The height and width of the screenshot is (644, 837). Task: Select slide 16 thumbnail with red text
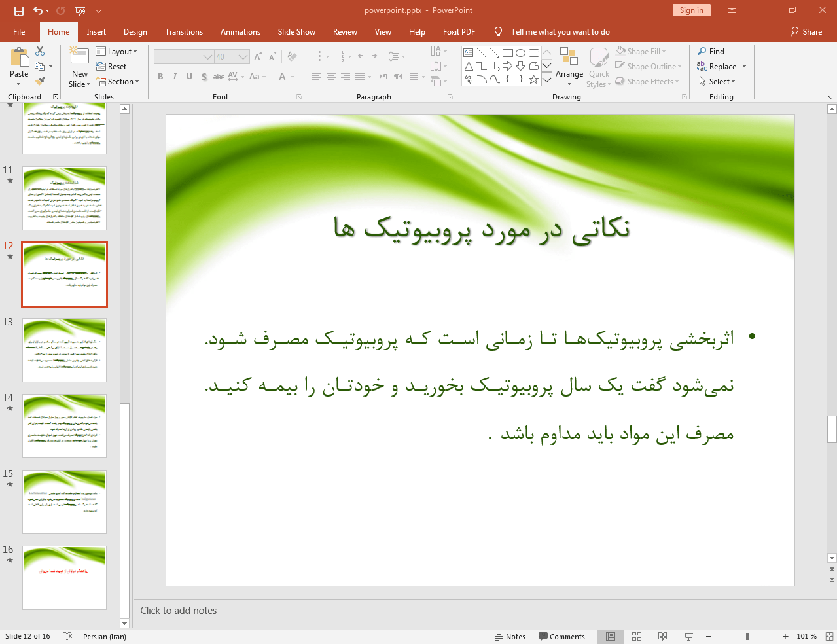click(64, 578)
